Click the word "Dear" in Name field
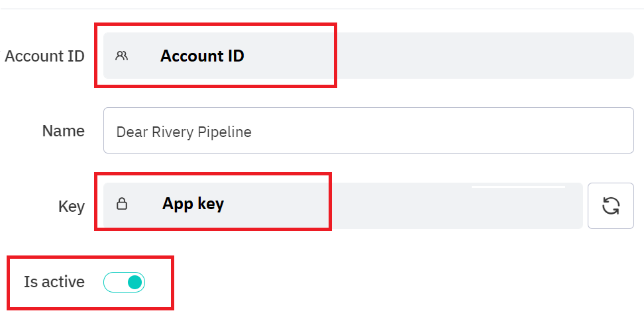 (131, 132)
